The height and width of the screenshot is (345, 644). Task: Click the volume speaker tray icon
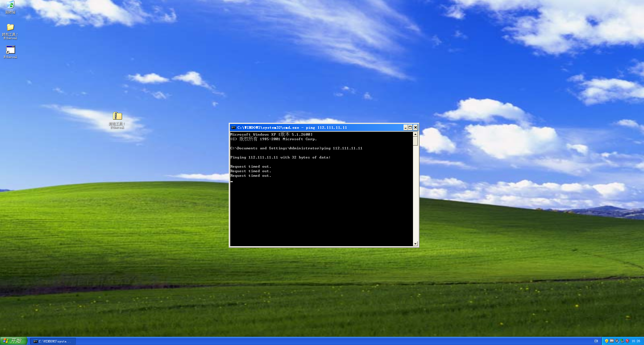click(617, 341)
